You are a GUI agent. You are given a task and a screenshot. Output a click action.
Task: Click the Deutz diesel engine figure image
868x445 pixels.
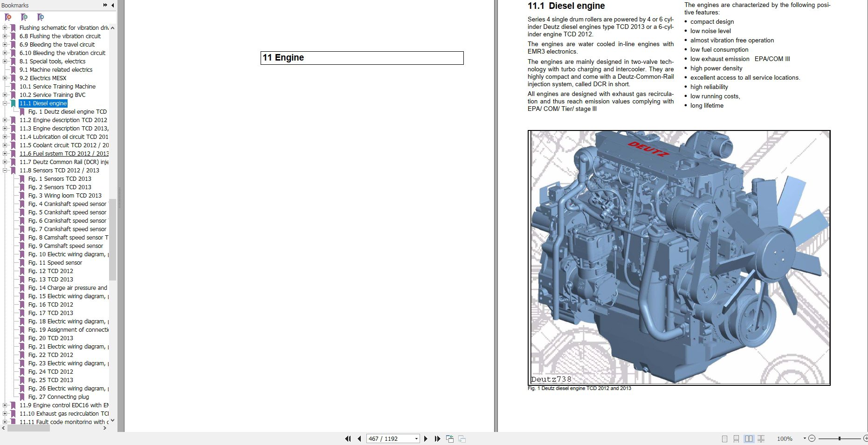pos(679,258)
